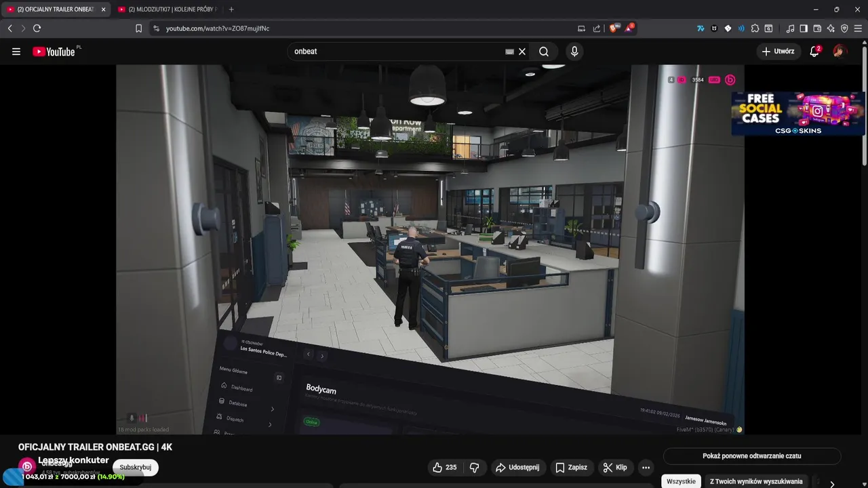Dislike the video with thumbs down
This screenshot has height=488, width=868.
[x=475, y=467]
